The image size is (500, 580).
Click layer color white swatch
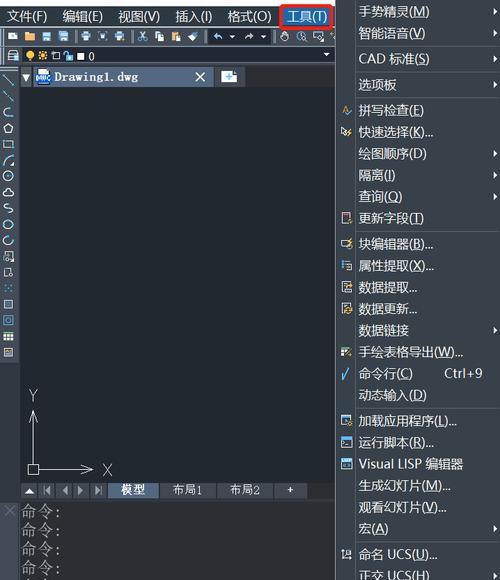[x=80, y=56]
